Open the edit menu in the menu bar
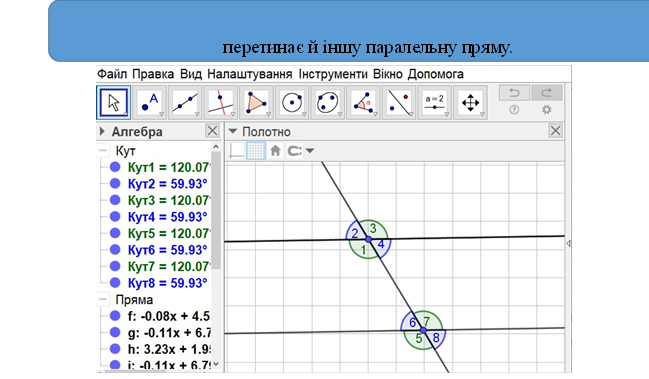 pos(153,74)
